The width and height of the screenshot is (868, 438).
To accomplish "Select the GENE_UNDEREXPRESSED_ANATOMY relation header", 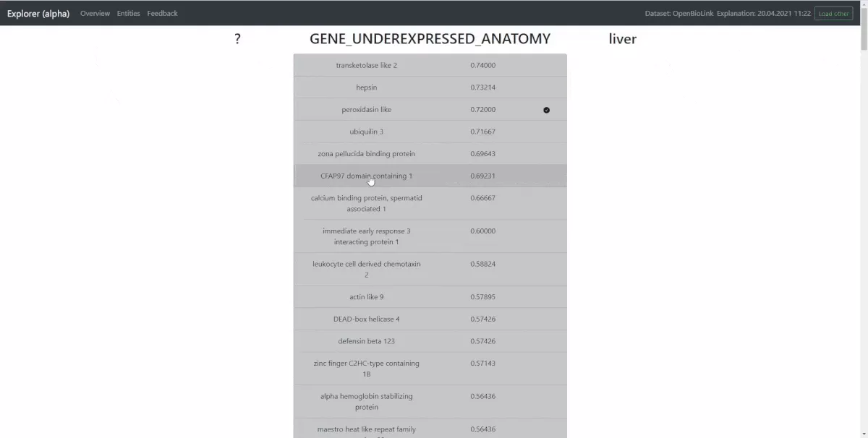I will (x=430, y=38).
